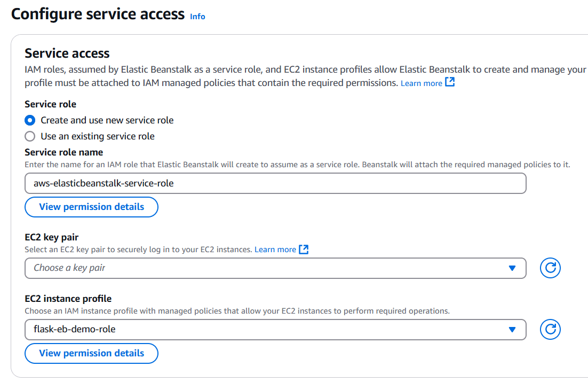The height and width of the screenshot is (382, 588).
Task: Refresh the EC2 instance profile list
Action: point(550,330)
